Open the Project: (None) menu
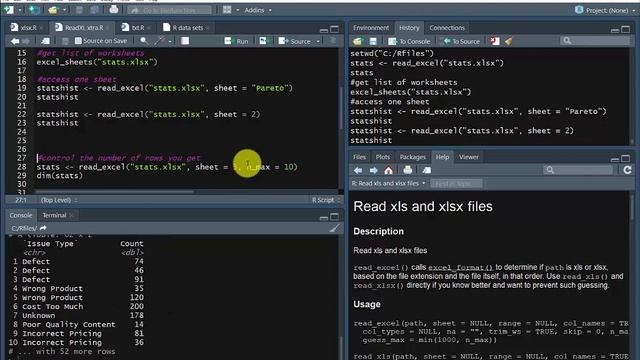 pyautogui.click(x=605, y=10)
